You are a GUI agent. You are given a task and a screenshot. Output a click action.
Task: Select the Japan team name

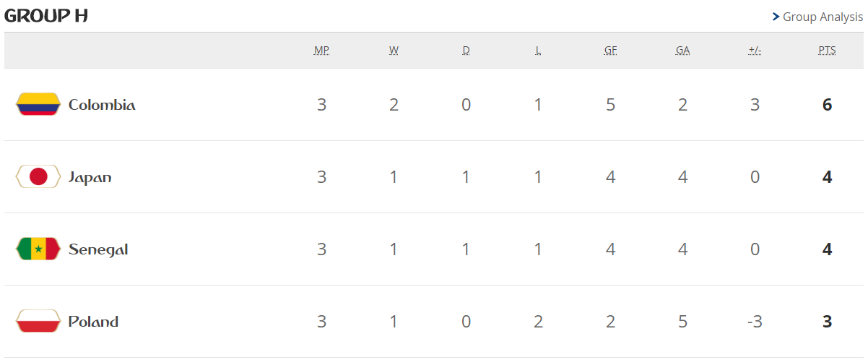(x=90, y=177)
